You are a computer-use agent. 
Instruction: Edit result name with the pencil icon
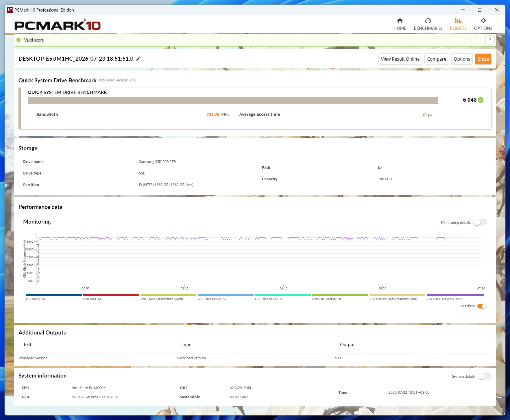click(138, 59)
